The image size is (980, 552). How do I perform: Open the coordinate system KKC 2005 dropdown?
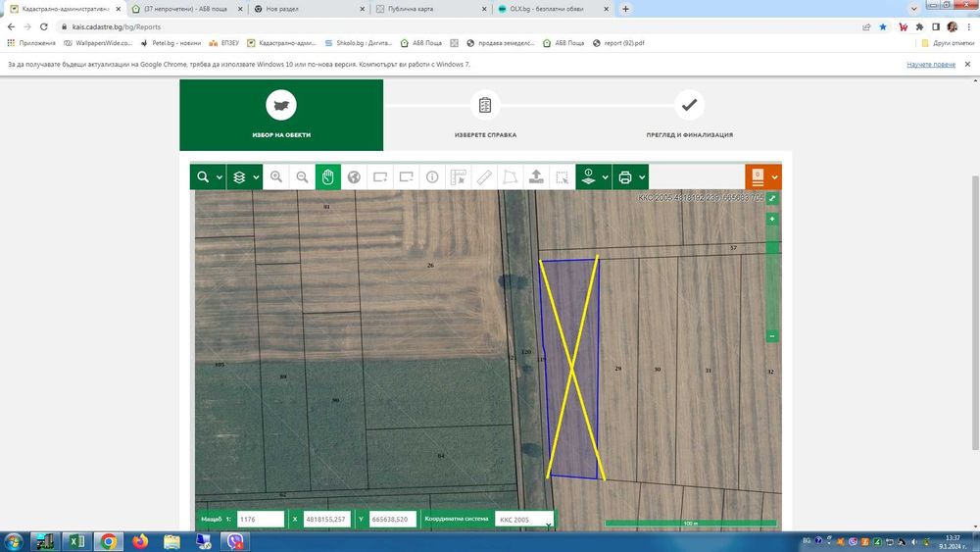click(x=524, y=520)
